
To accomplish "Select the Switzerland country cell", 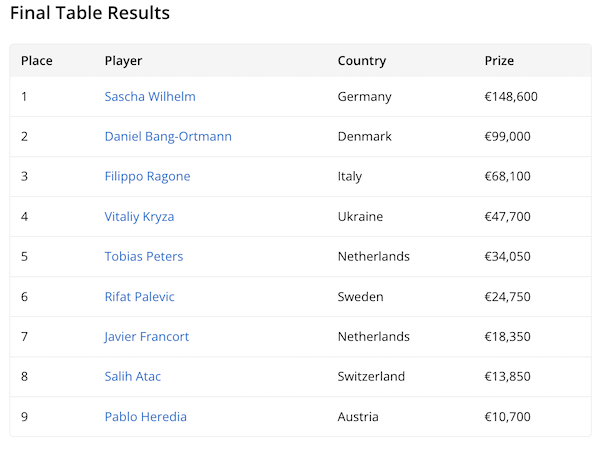I will pyautogui.click(x=371, y=377).
